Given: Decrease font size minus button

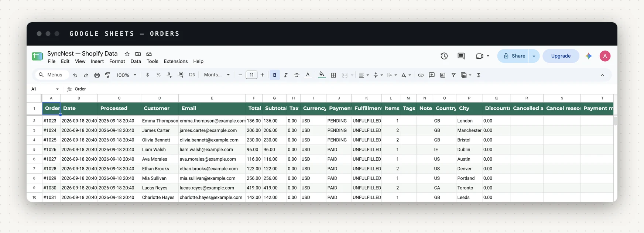Looking at the screenshot, I should click(240, 75).
